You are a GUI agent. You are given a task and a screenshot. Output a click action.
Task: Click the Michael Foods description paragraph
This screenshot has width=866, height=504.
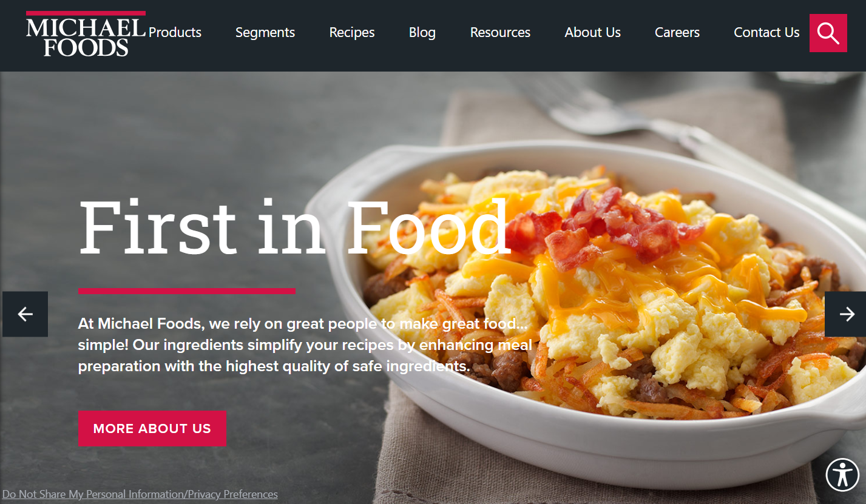coord(305,345)
